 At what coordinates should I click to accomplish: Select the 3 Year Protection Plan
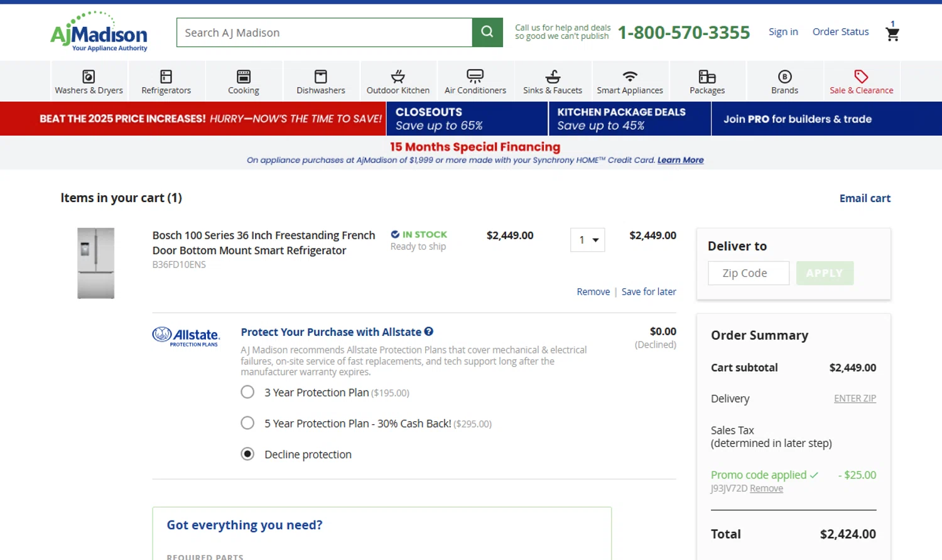247,392
